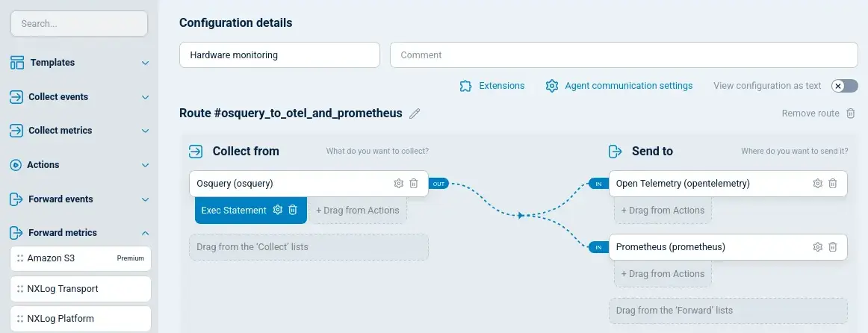Open settings gear for Osquery source

point(399,184)
